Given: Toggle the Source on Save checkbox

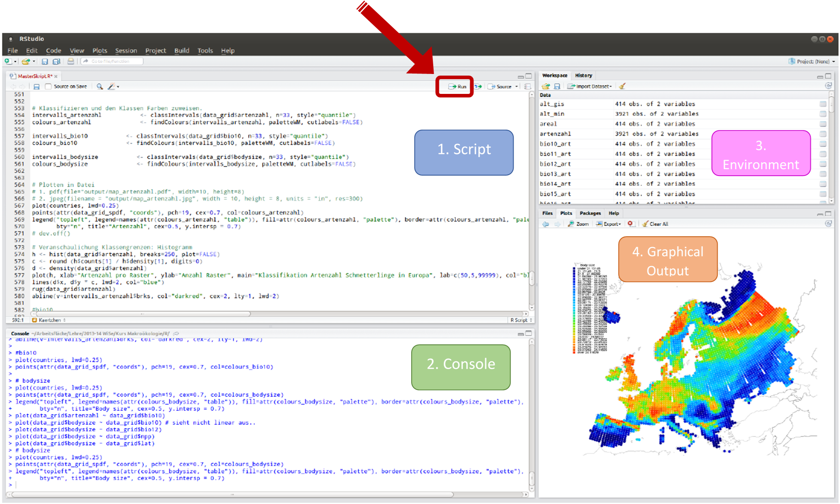Looking at the screenshot, I should click(x=48, y=87).
